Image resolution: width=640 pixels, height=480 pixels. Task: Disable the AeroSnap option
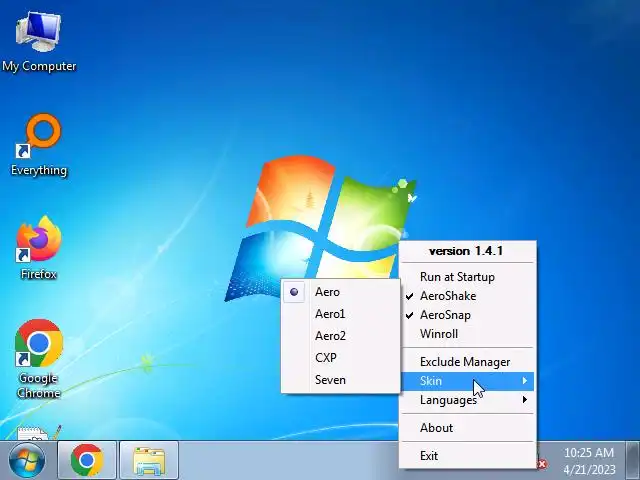point(468,315)
